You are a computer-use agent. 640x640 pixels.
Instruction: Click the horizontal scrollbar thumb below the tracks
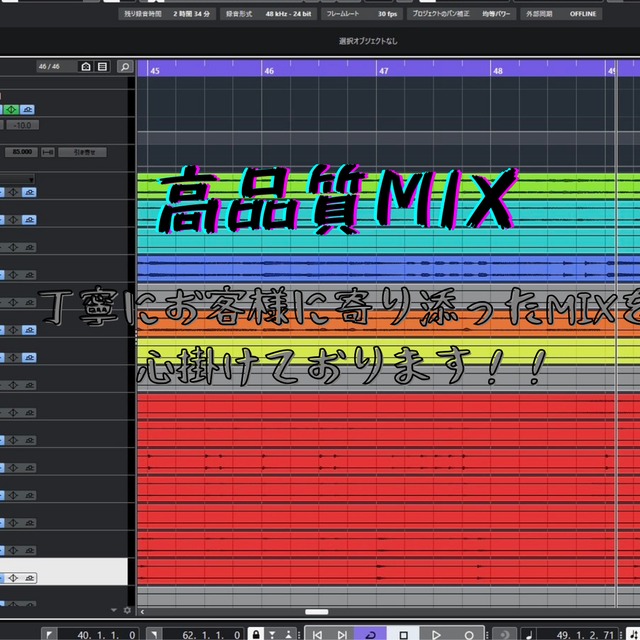tap(316, 611)
